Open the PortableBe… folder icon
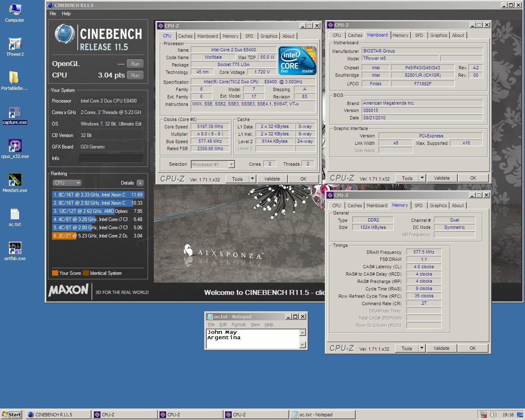Viewport: 525px width, 420px height. point(14,81)
